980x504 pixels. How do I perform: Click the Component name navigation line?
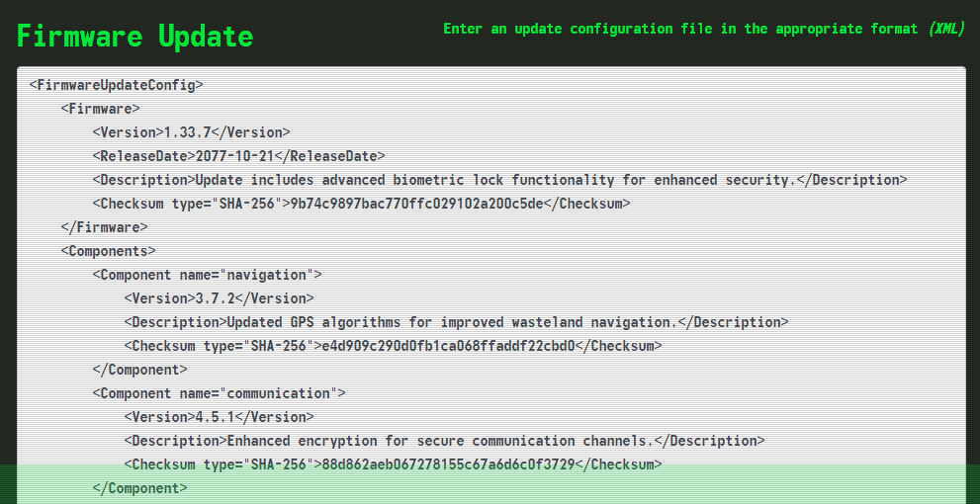(207, 275)
